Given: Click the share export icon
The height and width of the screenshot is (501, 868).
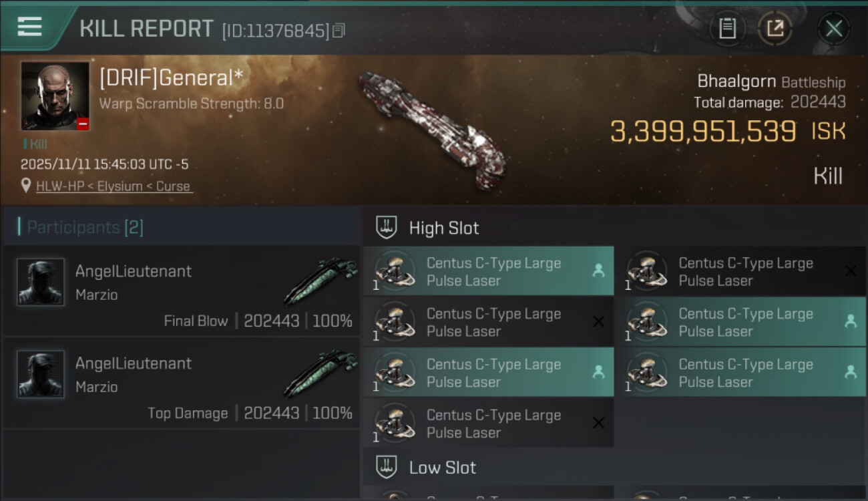Looking at the screenshot, I should coord(775,29).
